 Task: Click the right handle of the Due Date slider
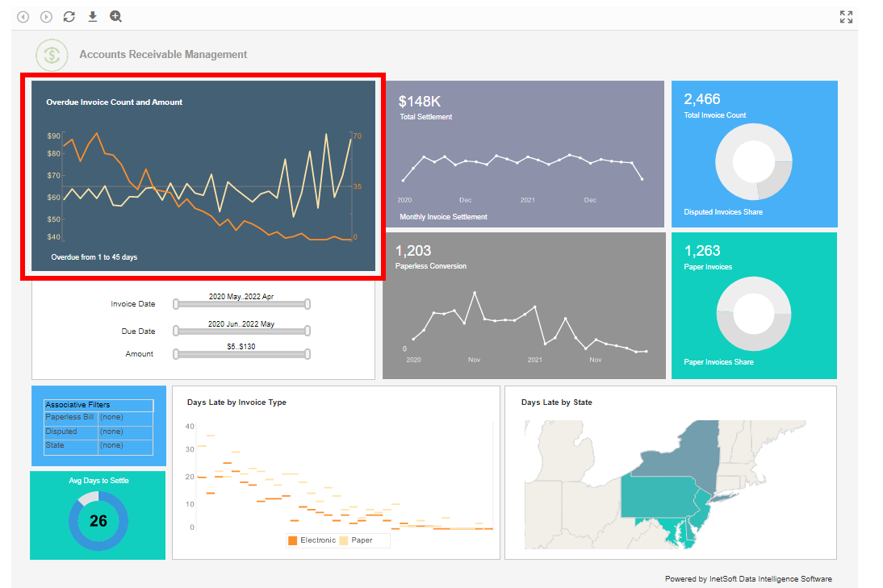(308, 331)
